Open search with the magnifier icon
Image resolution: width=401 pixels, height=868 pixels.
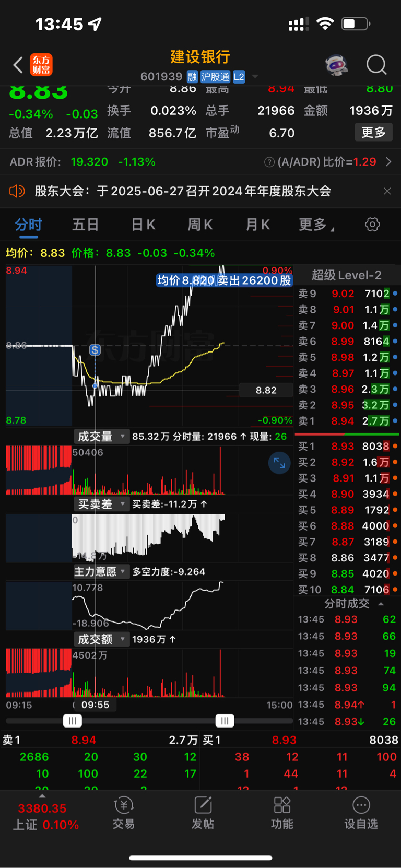376,65
